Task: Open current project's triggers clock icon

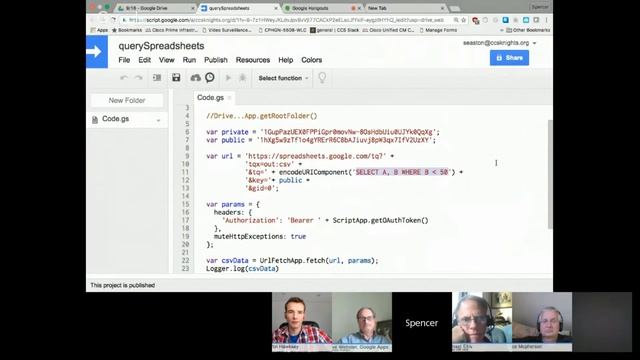Action: pyautogui.click(x=210, y=78)
